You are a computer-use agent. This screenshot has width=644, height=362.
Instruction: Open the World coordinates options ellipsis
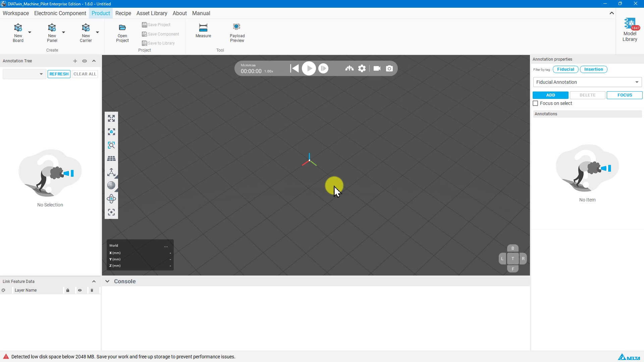[166, 246]
